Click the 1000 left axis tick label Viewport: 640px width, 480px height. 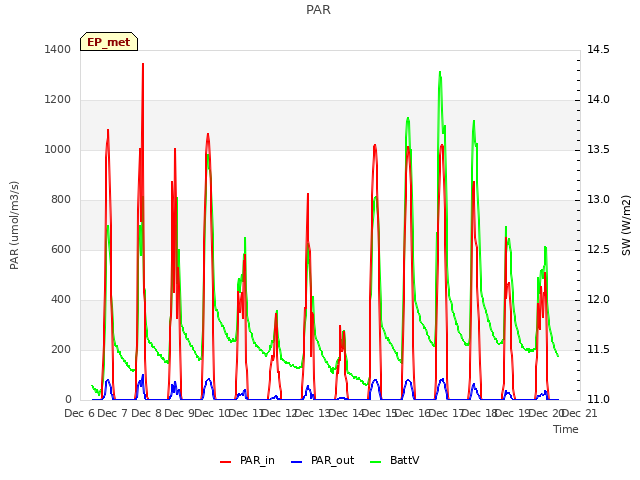click(x=58, y=149)
